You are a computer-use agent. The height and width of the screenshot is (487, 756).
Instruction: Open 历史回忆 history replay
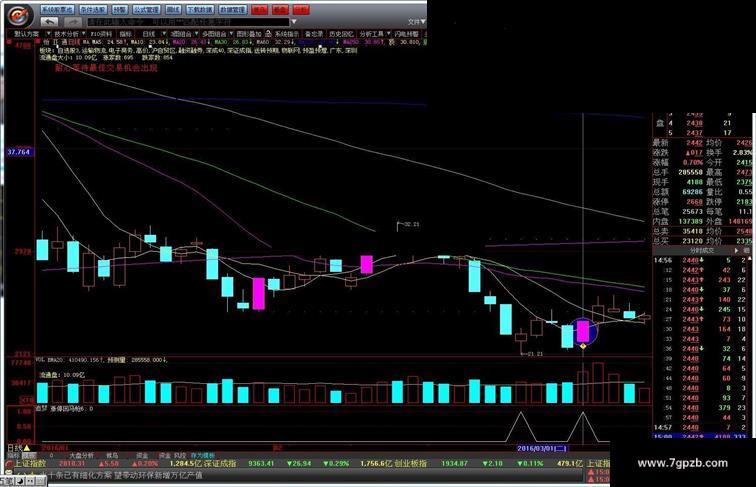pos(341,34)
